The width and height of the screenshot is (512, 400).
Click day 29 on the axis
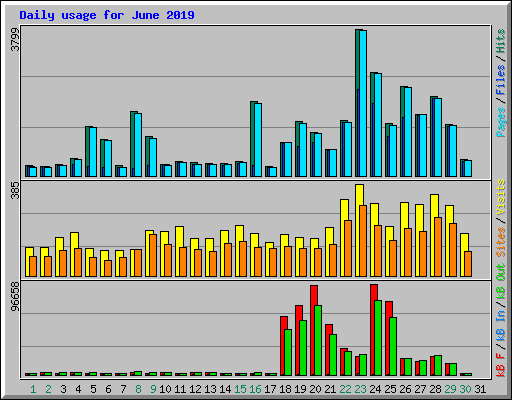pyautogui.click(x=450, y=389)
